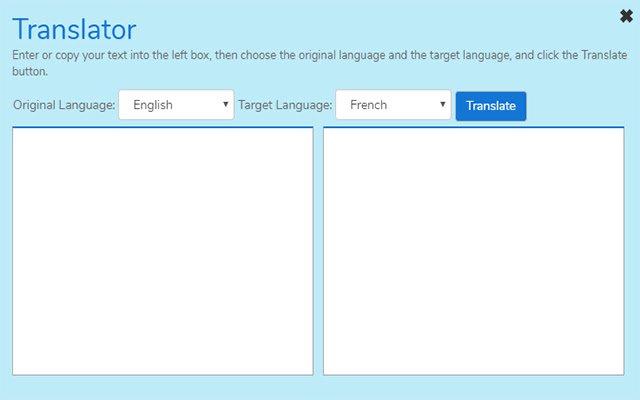Click the 'Target Language:' label

coord(285,105)
